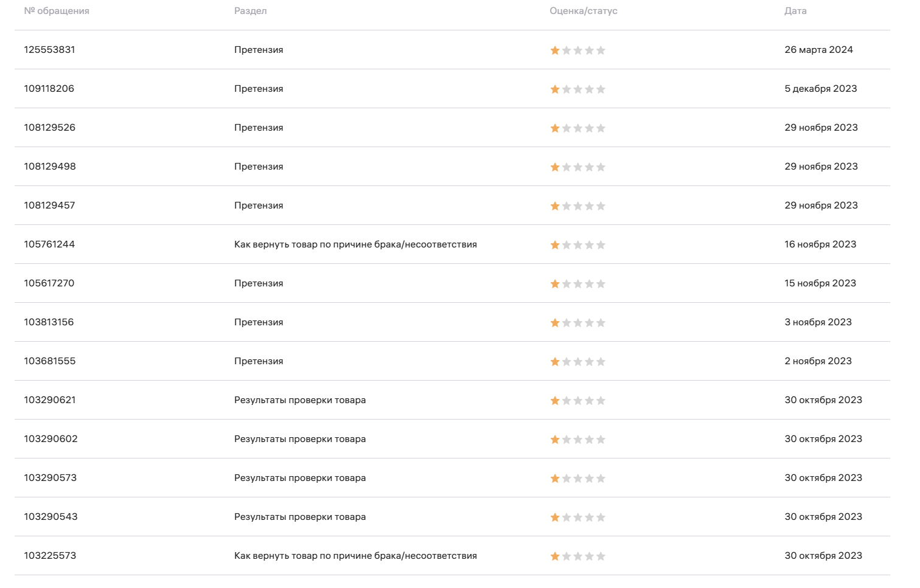The width and height of the screenshot is (920, 588).
Task: Click the 'Раздел' column header
Action: pyautogui.click(x=250, y=11)
